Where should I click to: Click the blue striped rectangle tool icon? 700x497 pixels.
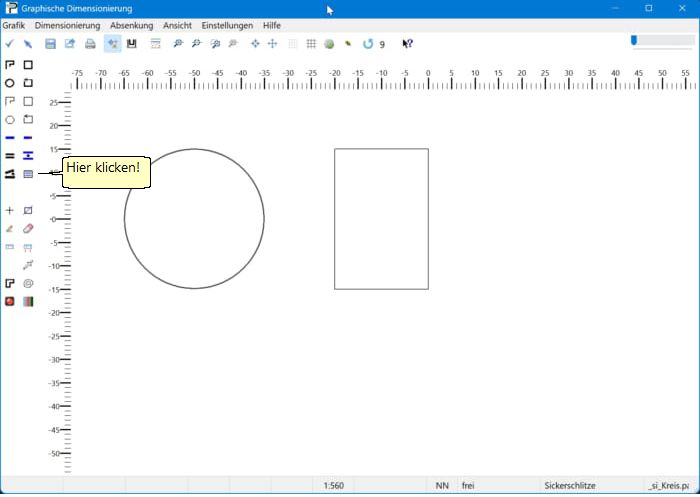point(28,174)
